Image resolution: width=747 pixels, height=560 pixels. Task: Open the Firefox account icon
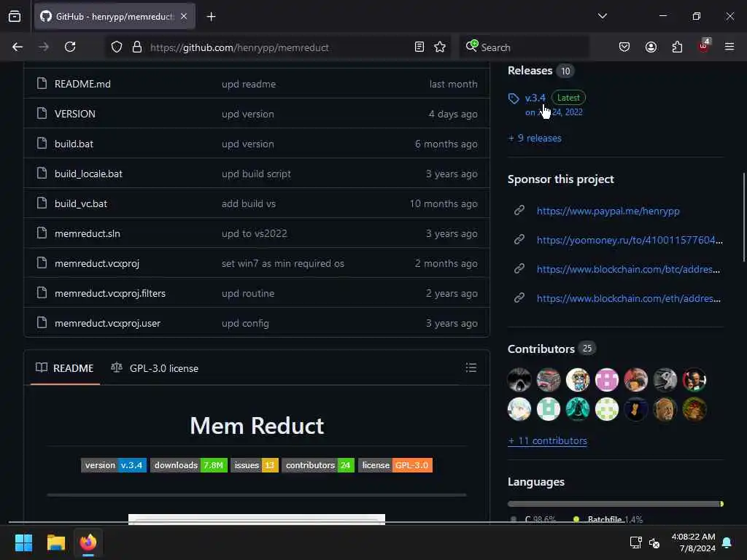tap(651, 47)
